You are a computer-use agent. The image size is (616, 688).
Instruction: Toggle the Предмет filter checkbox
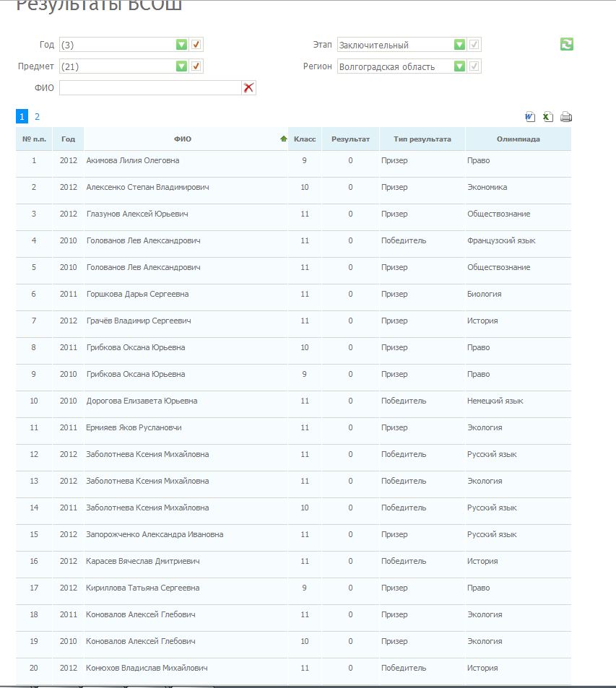click(x=196, y=66)
